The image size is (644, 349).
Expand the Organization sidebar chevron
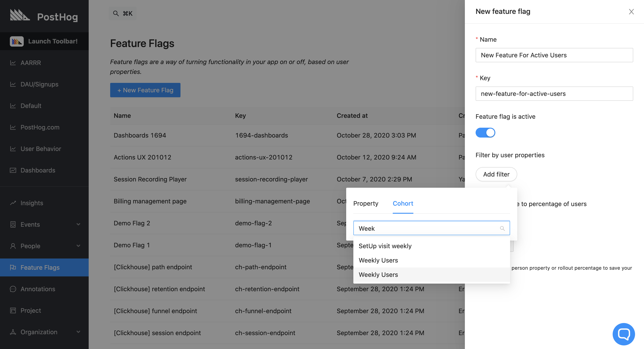(x=78, y=332)
